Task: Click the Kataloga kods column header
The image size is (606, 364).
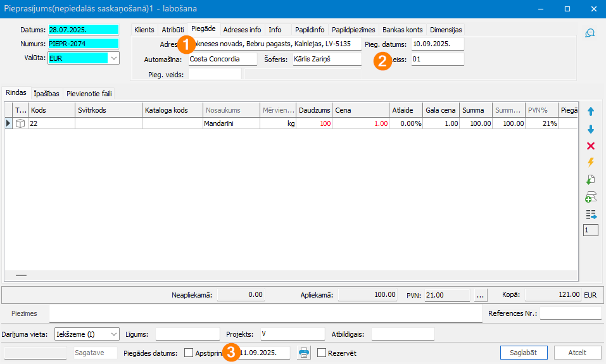Action: tap(172, 110)
